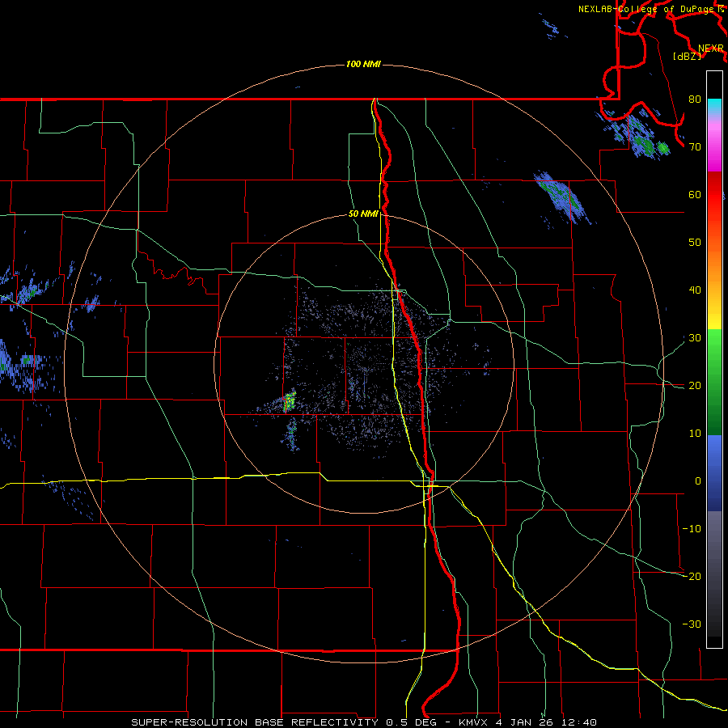Click the dBZ unit label
The image size is (728, 728).
[687, 57]
